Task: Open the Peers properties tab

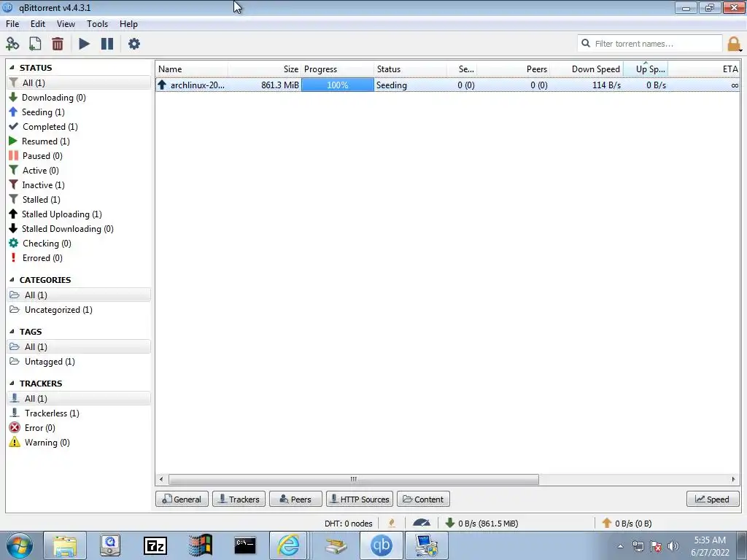Action: [296, 499]
